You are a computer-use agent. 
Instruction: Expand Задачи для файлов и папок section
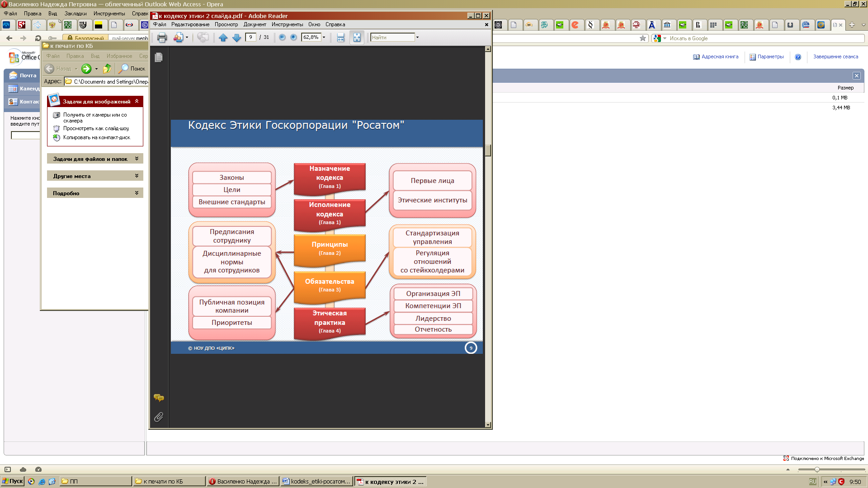137,159
